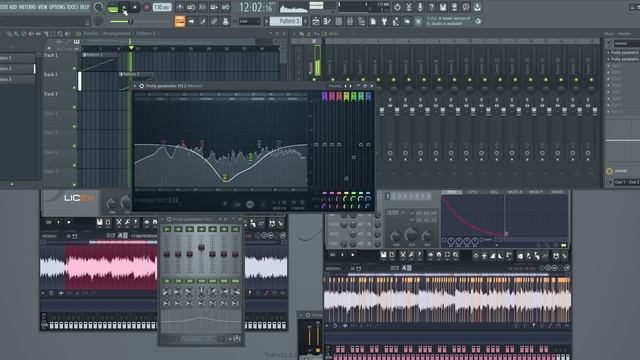Click the main transport Stop button
Image resolution: width=640 pixels, height=360 pixels.
135,8
